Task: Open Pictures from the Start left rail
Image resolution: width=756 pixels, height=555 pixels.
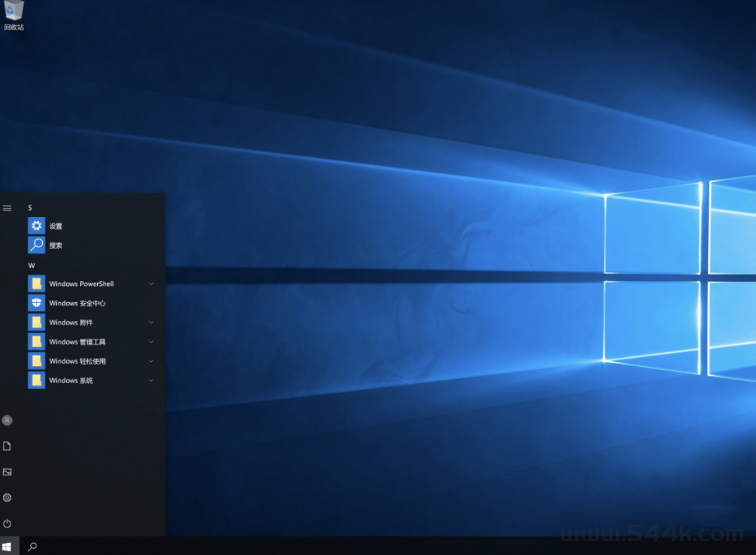Action: pyautogui.click(x=7, y=472)
